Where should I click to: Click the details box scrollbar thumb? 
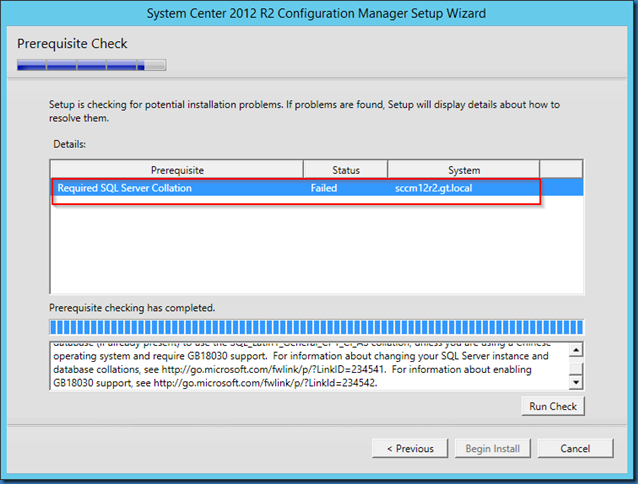(x=576, y=368)
